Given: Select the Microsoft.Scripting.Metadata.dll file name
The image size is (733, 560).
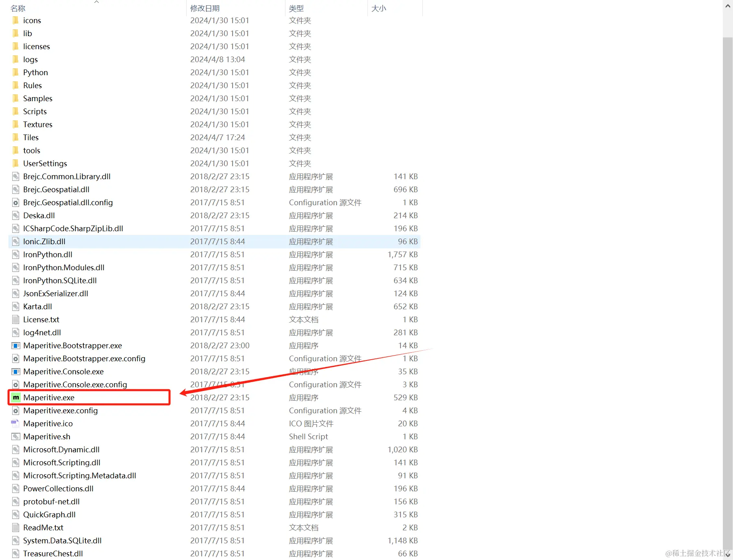Looking at the screenshot, I should coord(80,475).
